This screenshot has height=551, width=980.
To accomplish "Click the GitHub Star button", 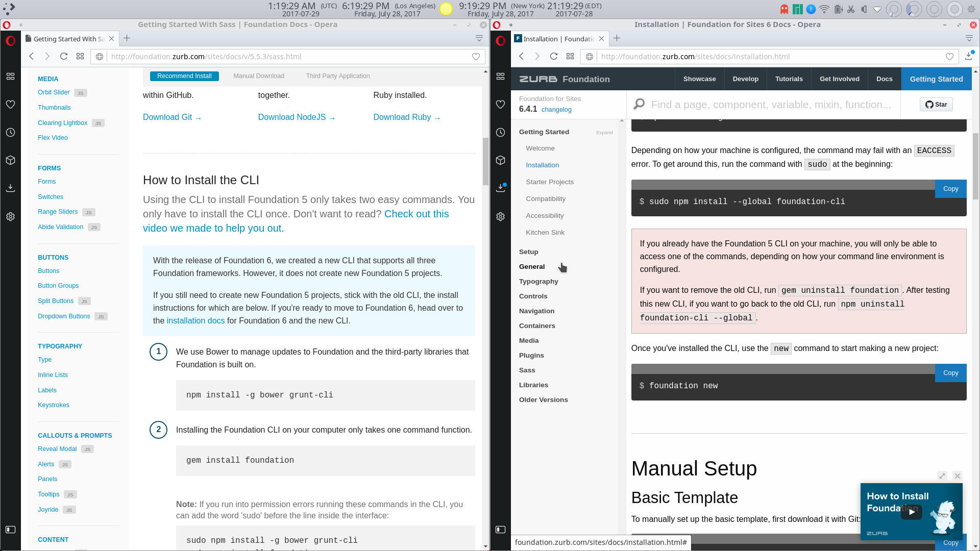I will (936, 105).
